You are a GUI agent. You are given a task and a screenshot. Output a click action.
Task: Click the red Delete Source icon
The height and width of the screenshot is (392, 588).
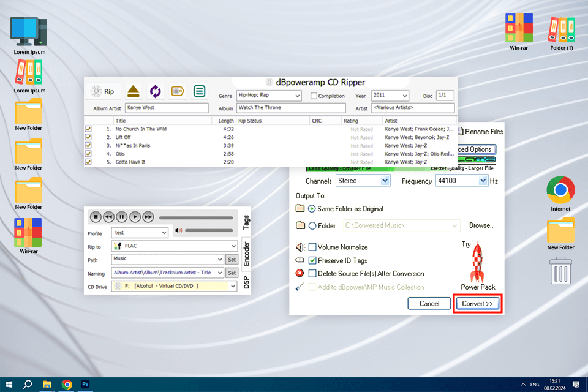tap(300, 273)
